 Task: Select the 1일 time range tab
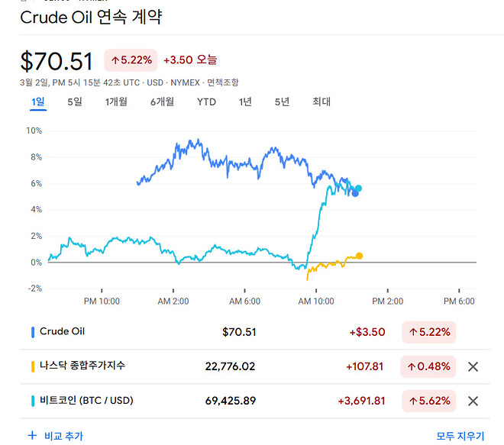tap(38, 102)
